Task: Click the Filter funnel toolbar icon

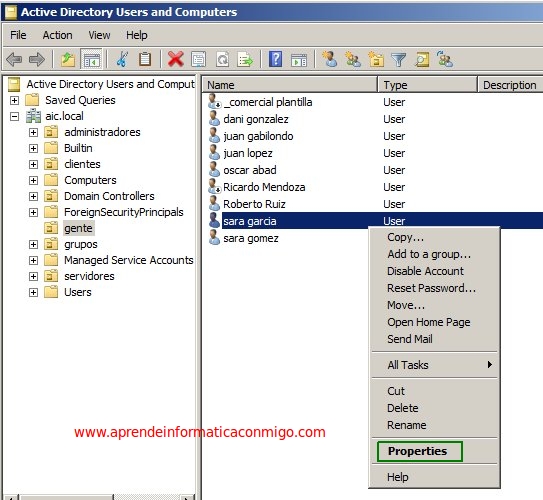Action: point(399,59)
